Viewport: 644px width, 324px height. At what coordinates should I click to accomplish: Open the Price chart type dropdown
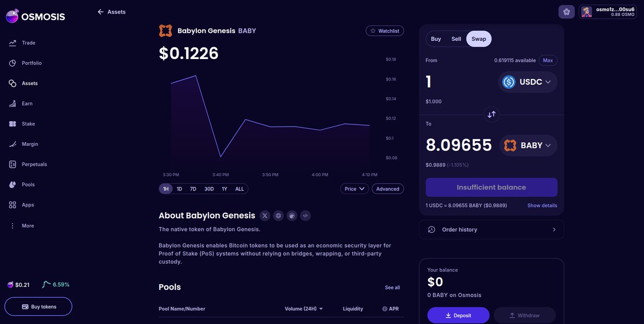pyautogui.click(x=354, y=189)
